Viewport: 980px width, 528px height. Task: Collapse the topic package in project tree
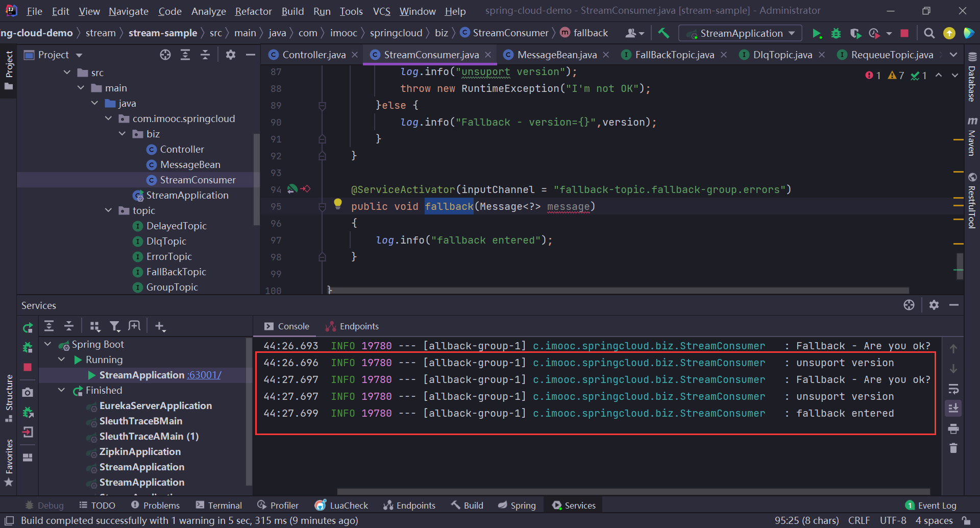click(108, 210)
